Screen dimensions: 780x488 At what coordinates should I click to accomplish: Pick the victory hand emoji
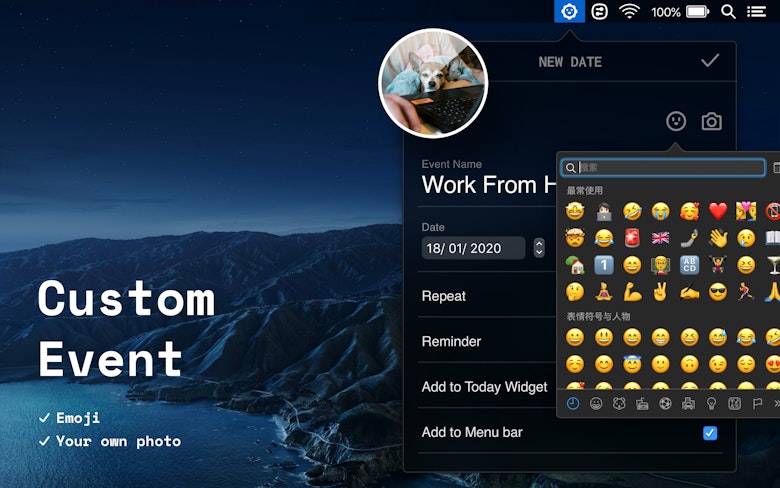tap(660, 292)
